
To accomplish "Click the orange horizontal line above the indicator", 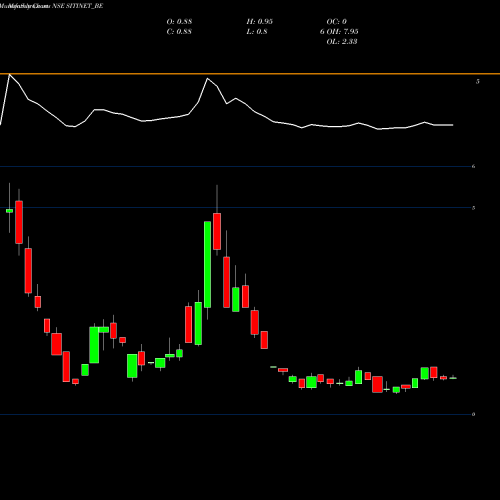I will pos(250,74).
